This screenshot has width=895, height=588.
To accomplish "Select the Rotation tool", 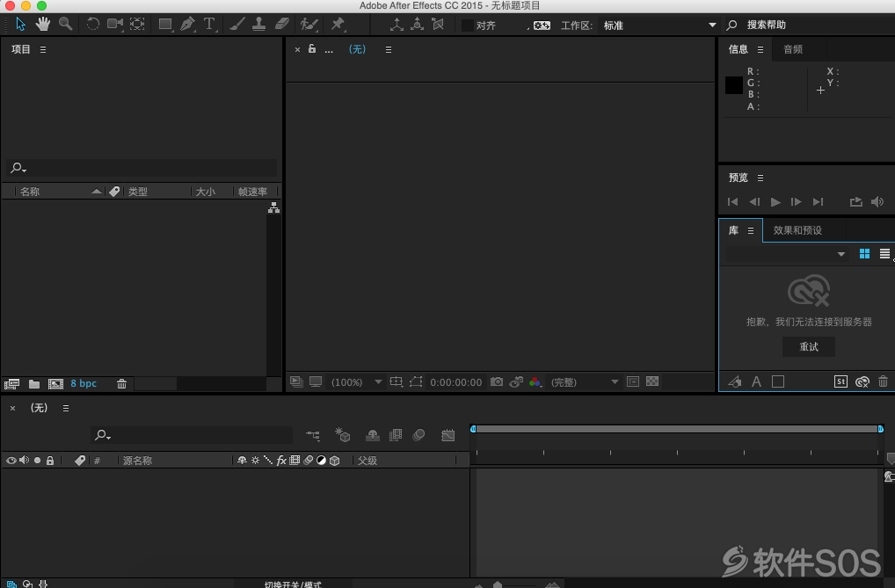I will click(92, 24).
